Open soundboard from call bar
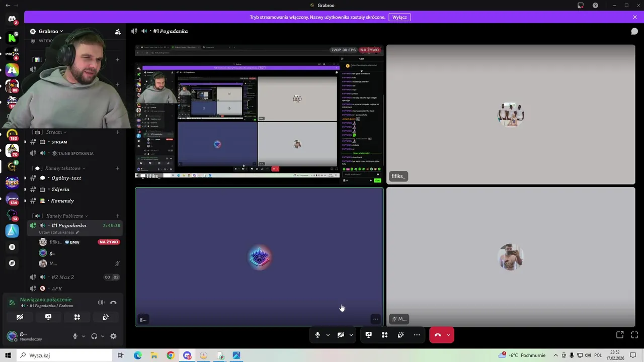 [401, 335]
